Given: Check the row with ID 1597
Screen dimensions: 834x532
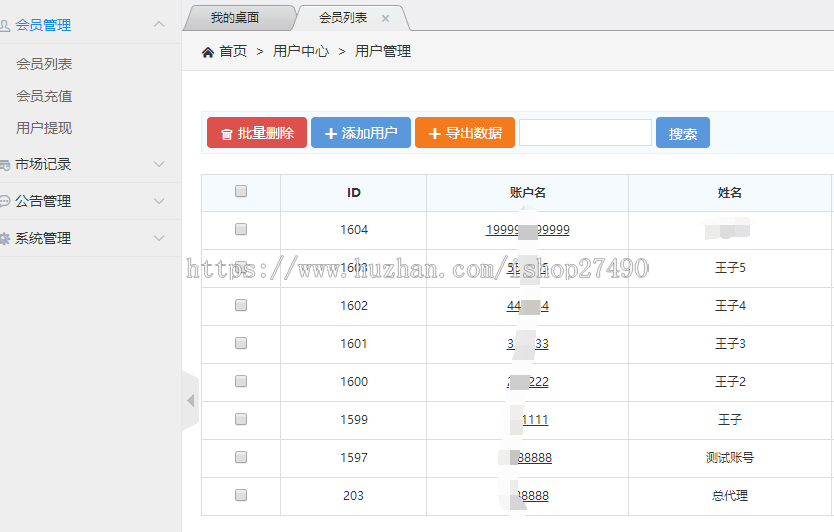Looking at the screenshot, I should (241, 457).
